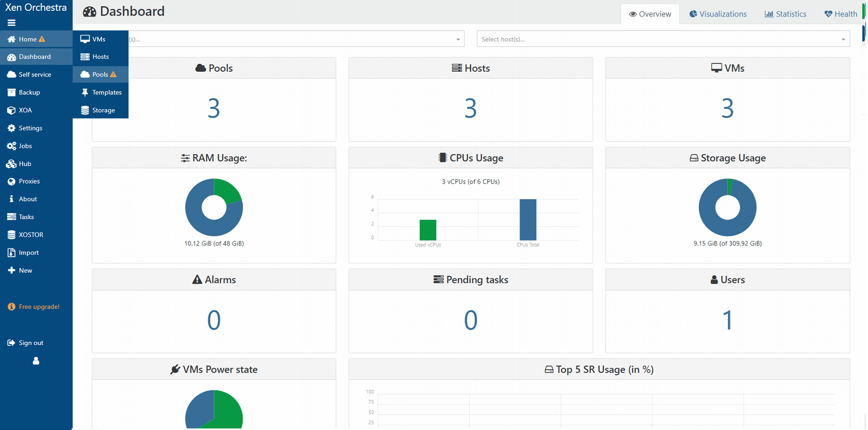Open Self service in the sidebar

click(36, 74)
